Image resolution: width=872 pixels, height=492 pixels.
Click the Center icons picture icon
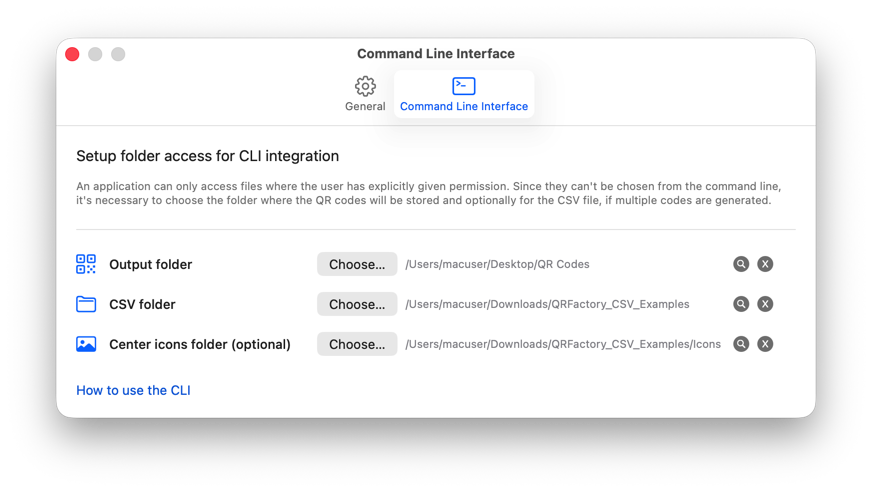pyautogui.click(x=86, y=344)
